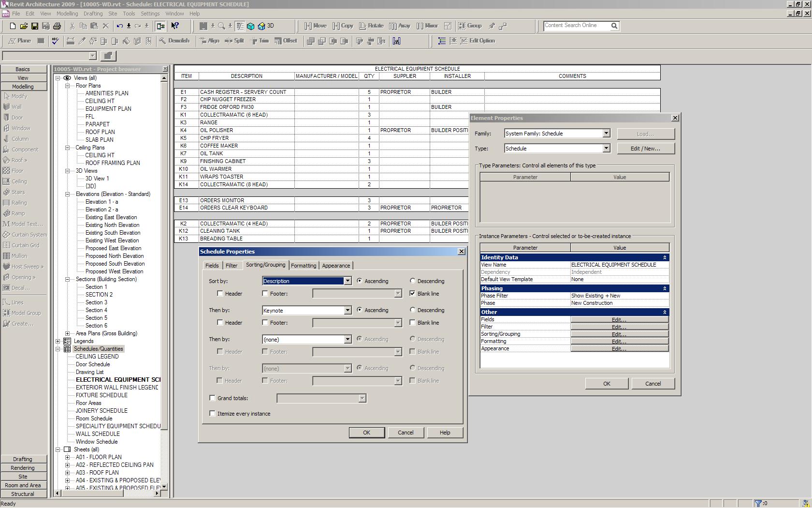This screenshot has height=508, width=812.
Task: Click the Edit / New... button
Action: point(645,149)
